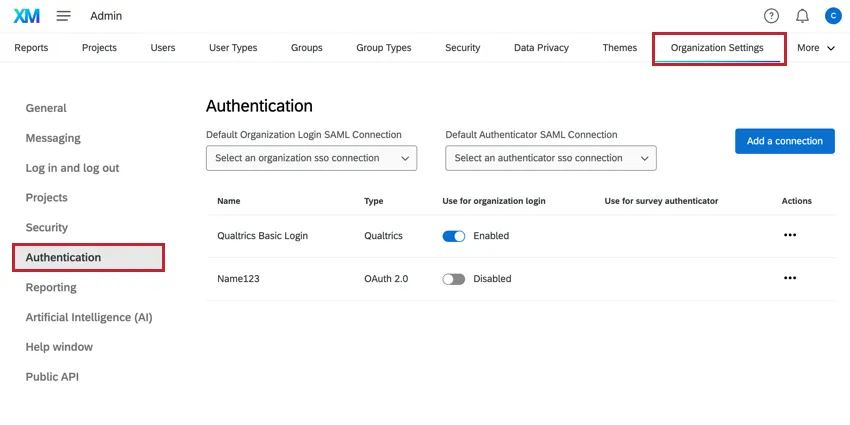The width and height of the screenshot is (850, 425).
Task: Go to Artificial Intelligence (AI) settings
Action: point(89,317)
